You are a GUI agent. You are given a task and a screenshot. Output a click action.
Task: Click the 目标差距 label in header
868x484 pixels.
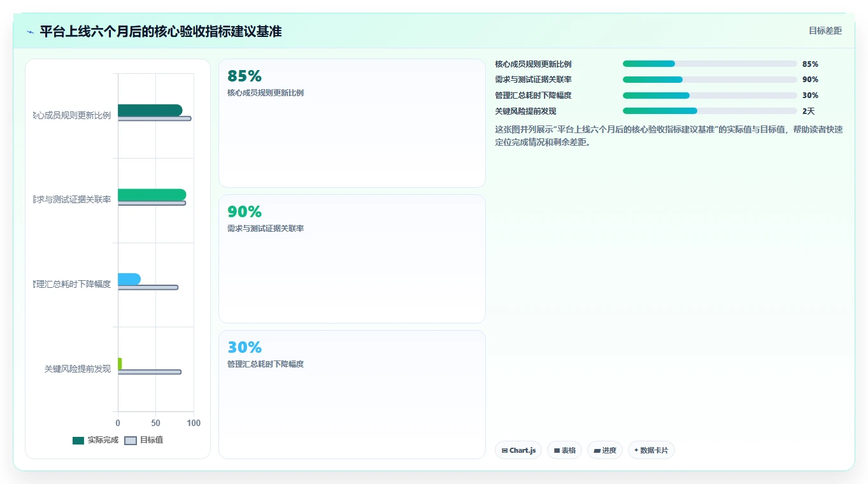tap(825, 31)
